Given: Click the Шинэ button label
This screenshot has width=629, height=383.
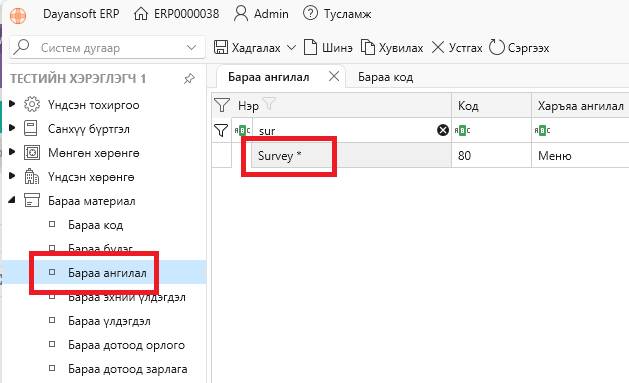Looking at the screenshot, I should (337, 48).
